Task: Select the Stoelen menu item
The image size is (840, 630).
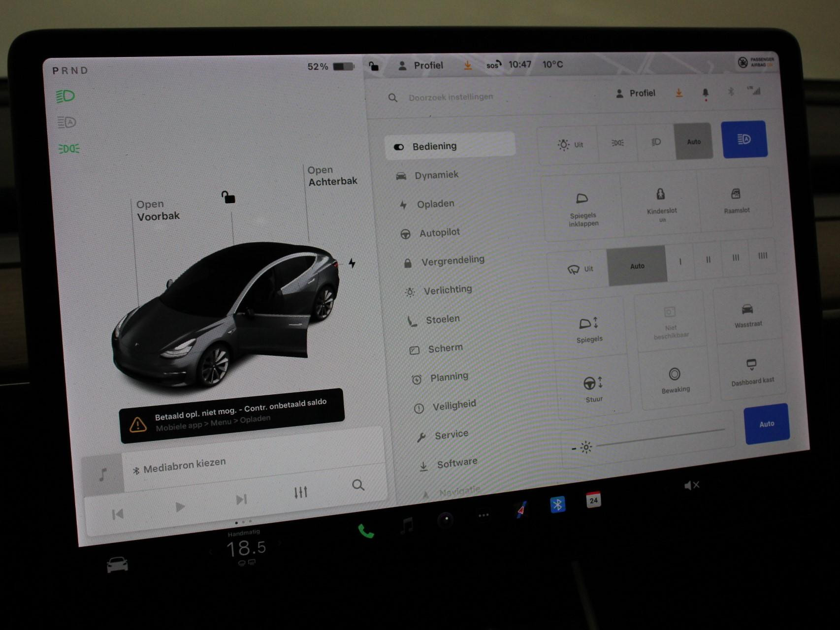Action: pos(434,320)
